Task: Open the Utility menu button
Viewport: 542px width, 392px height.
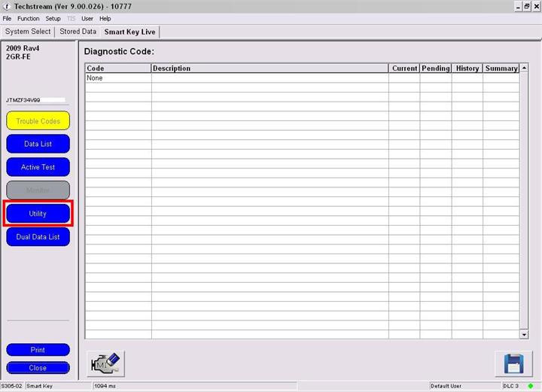Action: point(38,214)
